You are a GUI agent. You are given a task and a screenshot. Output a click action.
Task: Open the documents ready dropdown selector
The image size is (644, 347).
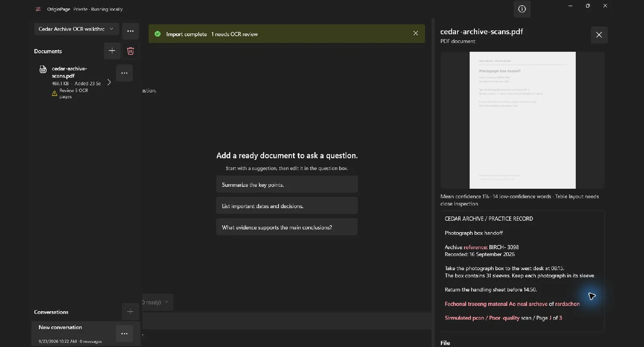[x=157, y=302]
